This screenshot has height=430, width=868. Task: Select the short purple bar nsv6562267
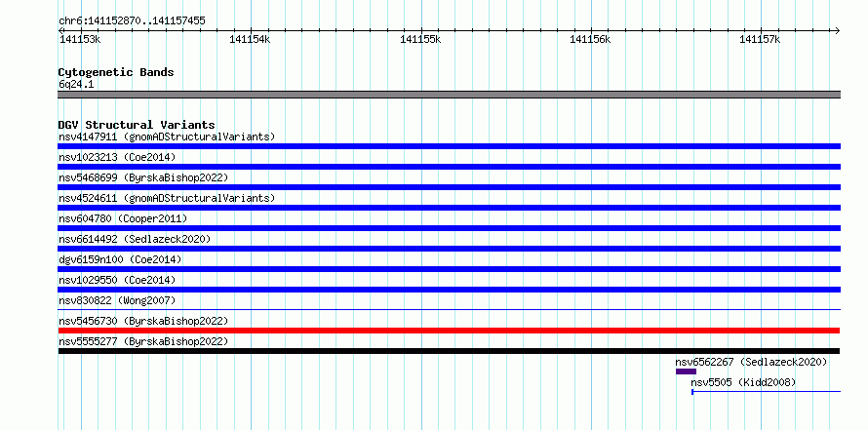point(686,371)
